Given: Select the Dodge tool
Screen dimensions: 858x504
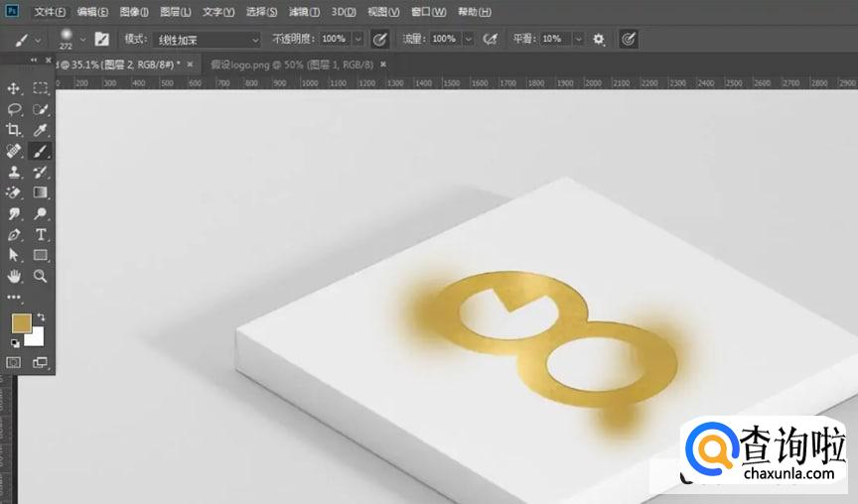Looking at the screenshot, I should (x=40, y=213).
